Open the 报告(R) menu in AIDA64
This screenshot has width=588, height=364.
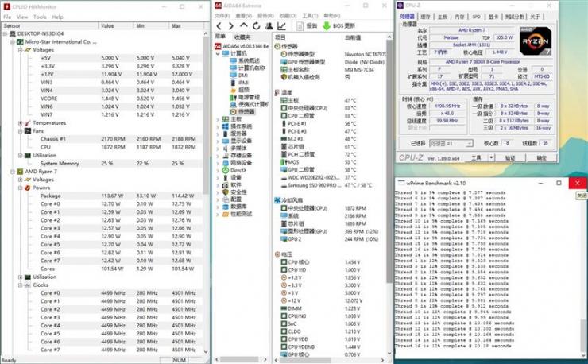click(265, 16)
